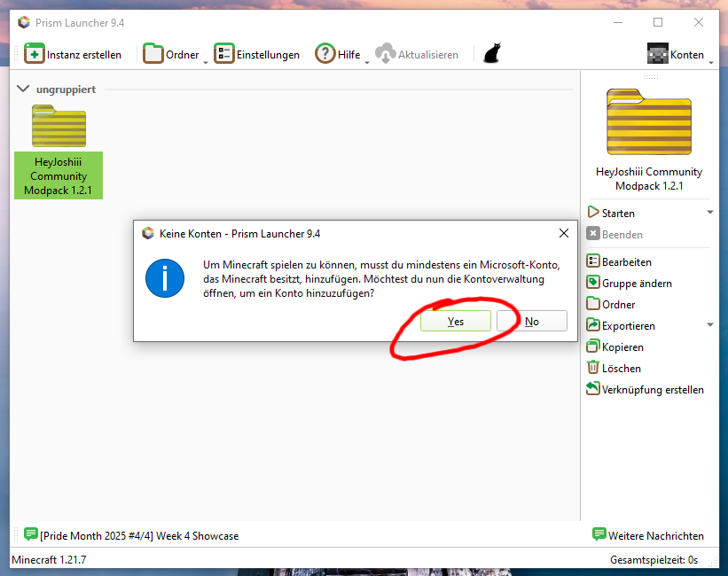728x576 pixels.
Task: Click the Aktualisieren cloud icon
Action: (x=385, y=54)
